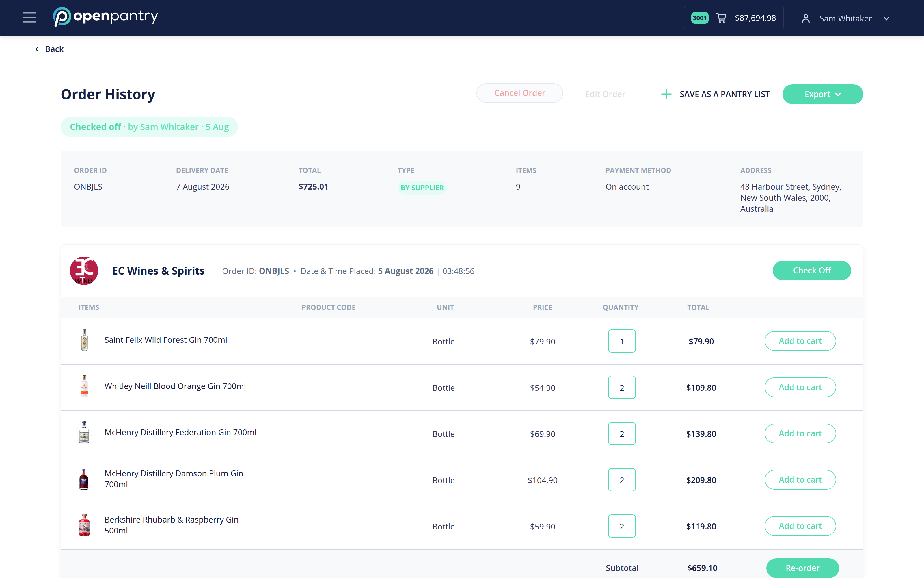Click the plus icon for pantry list

click(x=666, y=94)
